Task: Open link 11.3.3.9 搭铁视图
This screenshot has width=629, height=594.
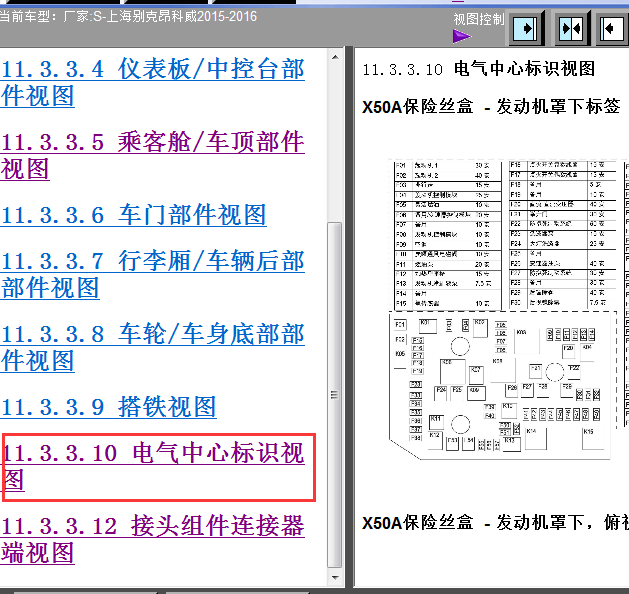Action: tap(108, 407)
